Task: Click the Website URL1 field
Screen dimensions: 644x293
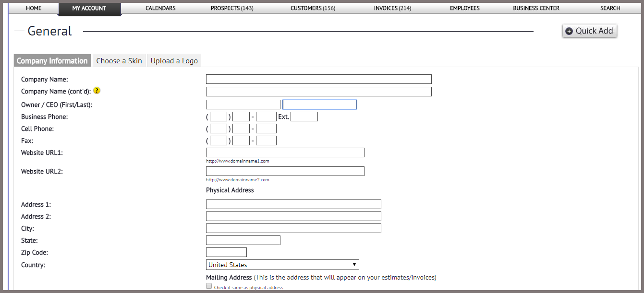Action: pyautogui.click(x=285, y=152)
